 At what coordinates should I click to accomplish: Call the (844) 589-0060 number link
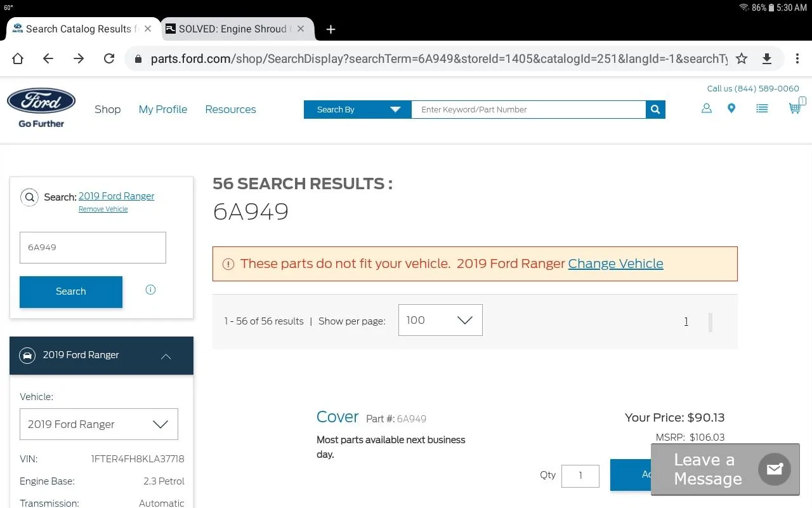(753, 88)
